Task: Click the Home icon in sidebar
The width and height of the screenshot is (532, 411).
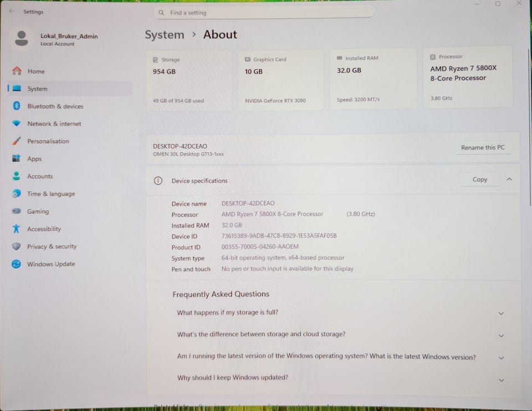Action: coord(17,71)
